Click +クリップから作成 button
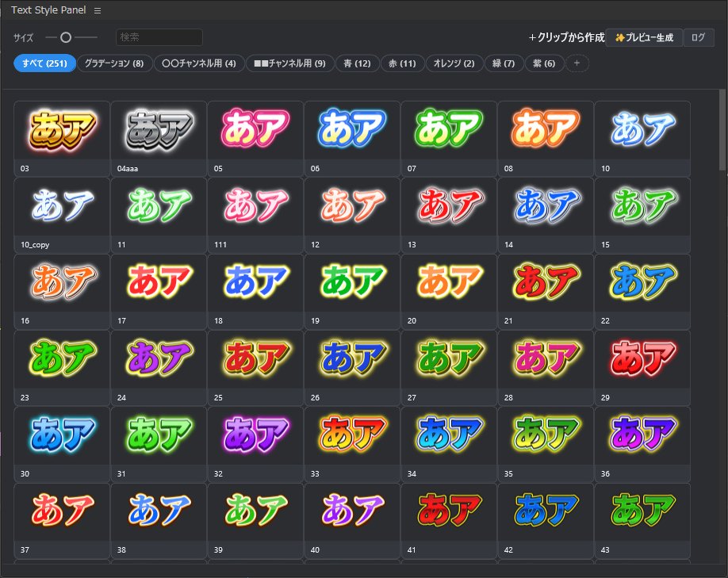 (566, 37)
